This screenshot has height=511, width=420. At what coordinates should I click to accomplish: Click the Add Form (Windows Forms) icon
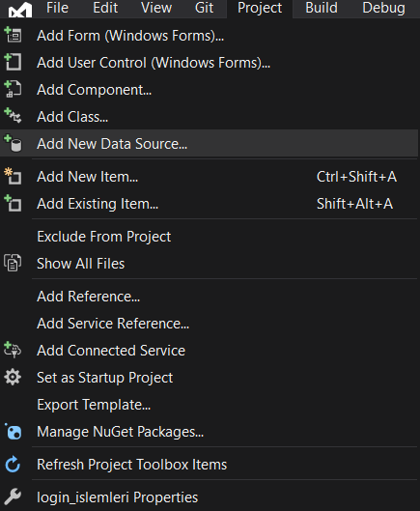tap(13, 35)
